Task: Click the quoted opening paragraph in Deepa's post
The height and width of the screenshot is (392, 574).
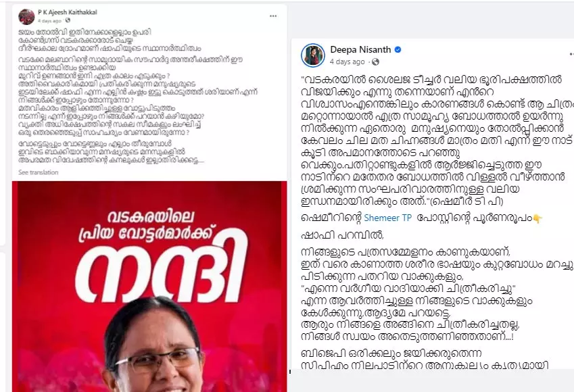Action: 437,141
